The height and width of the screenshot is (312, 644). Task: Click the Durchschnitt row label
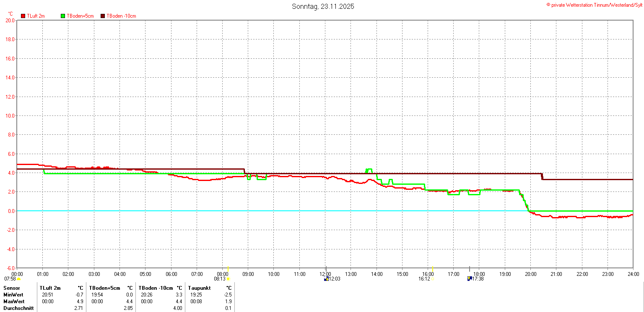click(x=18, y=308)
